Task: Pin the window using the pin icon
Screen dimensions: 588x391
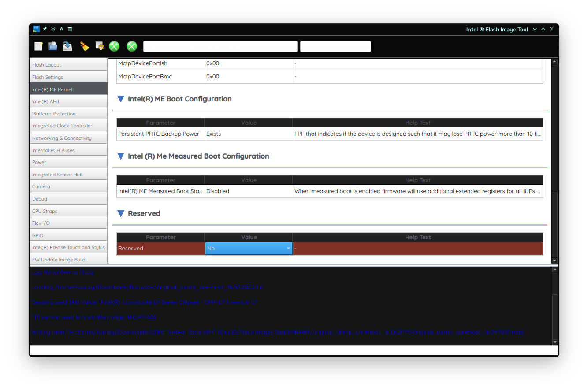Action: 45,29
